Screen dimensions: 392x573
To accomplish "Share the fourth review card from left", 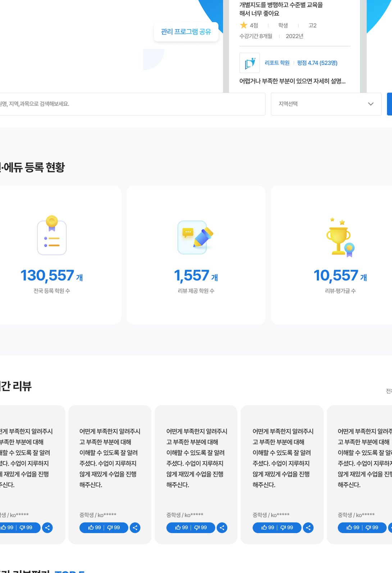I will (x=308, y=528).
